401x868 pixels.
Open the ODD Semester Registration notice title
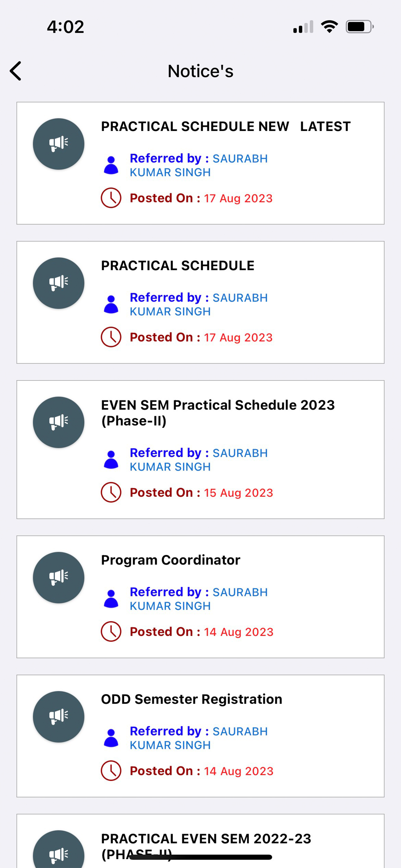(191, 699)
